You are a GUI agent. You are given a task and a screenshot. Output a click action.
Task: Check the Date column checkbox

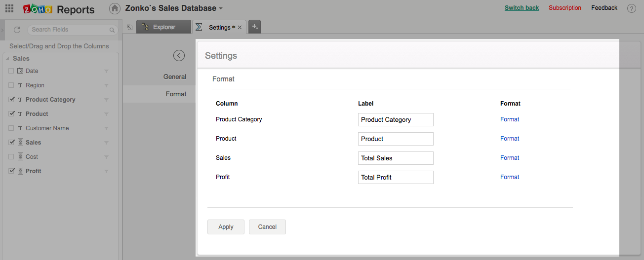pyautogui.click(x=11, y=71)
